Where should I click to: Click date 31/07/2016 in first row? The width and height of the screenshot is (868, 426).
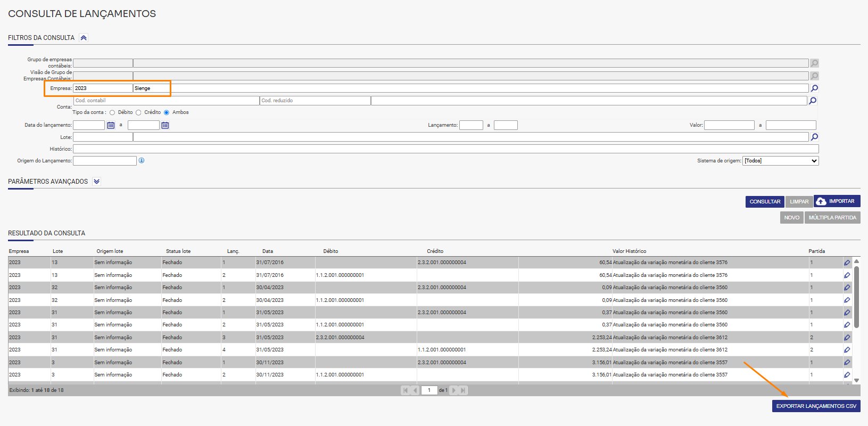click(x=270, y=263)
